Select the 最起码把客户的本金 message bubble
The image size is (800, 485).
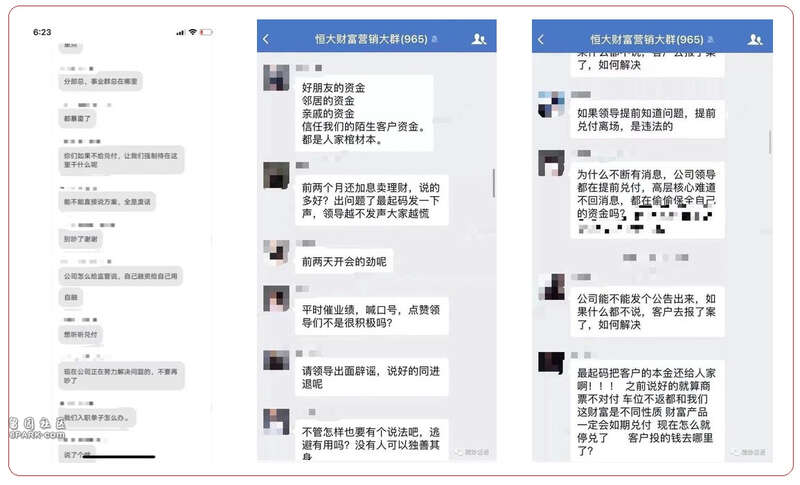[x=647, y=411]
